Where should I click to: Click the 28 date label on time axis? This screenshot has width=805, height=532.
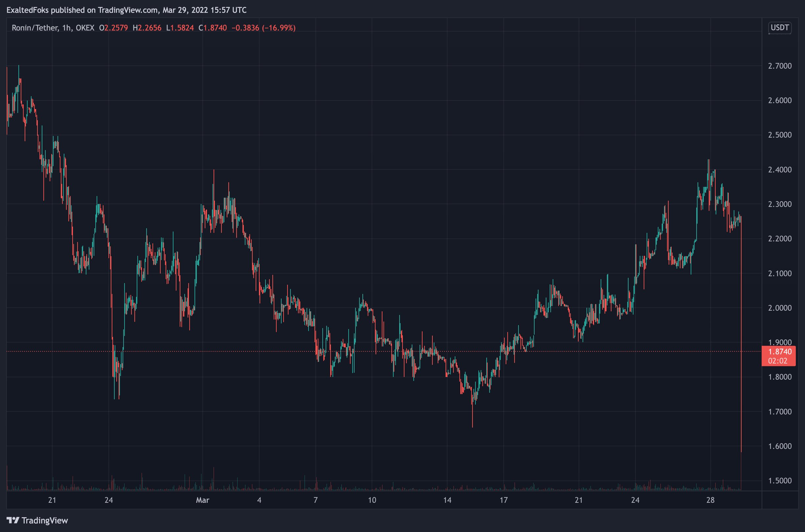click(x=710, y=500)
